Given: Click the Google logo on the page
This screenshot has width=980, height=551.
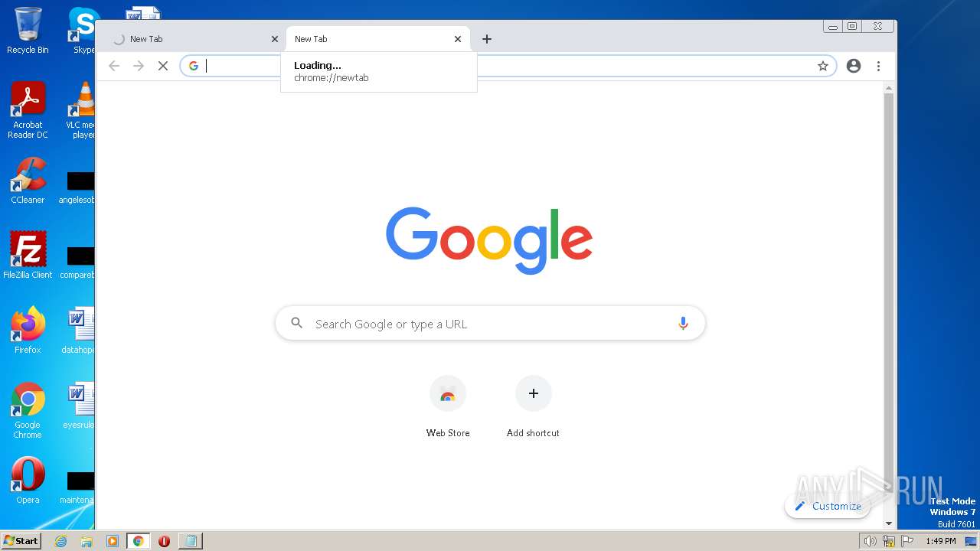Looking at the screenshot, I should (x=489, y=240).
